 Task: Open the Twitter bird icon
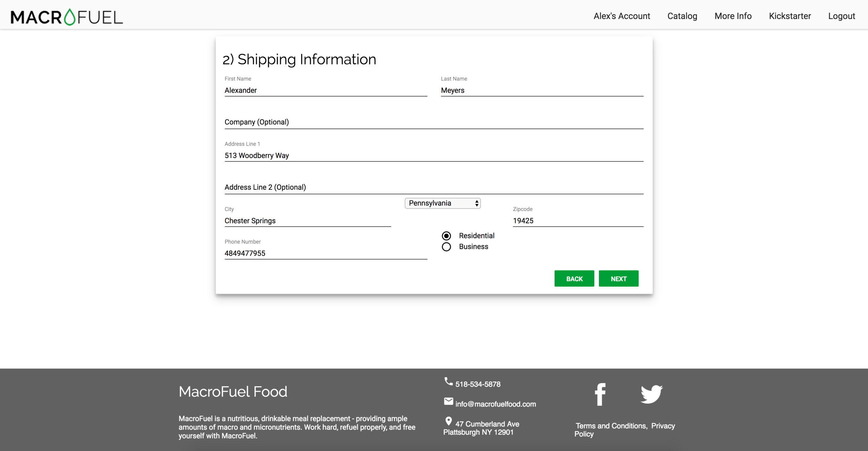point(651,394)
